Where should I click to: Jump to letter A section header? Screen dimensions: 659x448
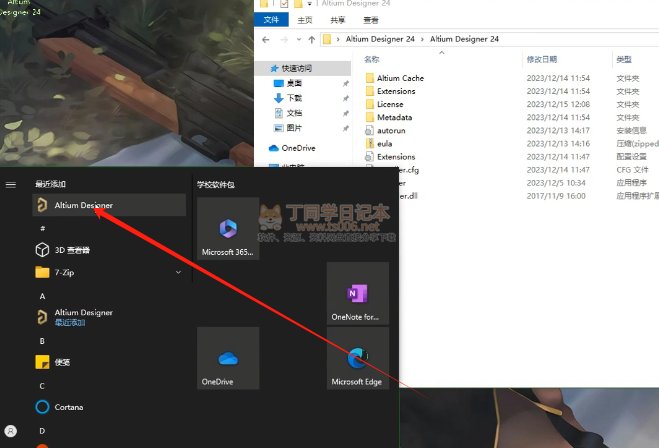pyautogui.click(x=42, y=296)
